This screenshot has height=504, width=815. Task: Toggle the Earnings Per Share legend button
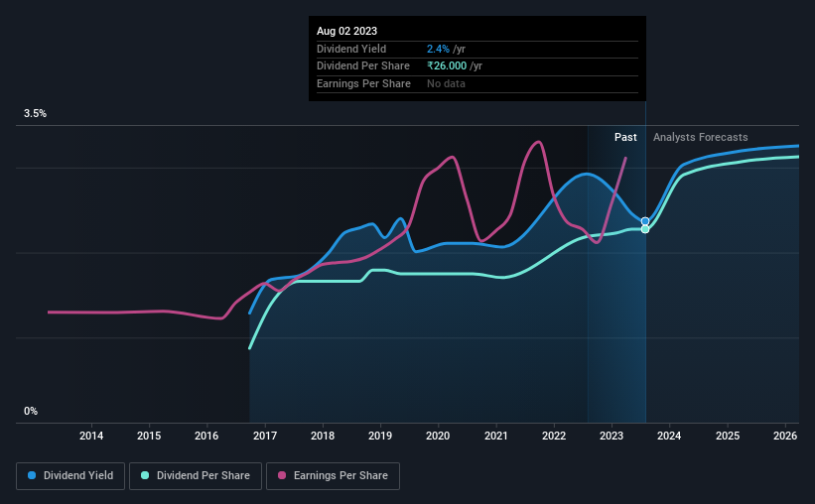click(333, 476)
